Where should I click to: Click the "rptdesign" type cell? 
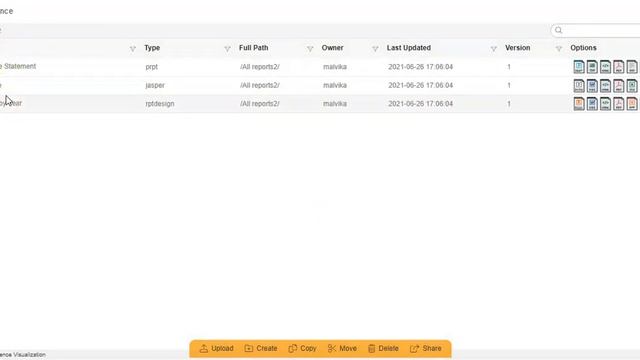(160, 104)
